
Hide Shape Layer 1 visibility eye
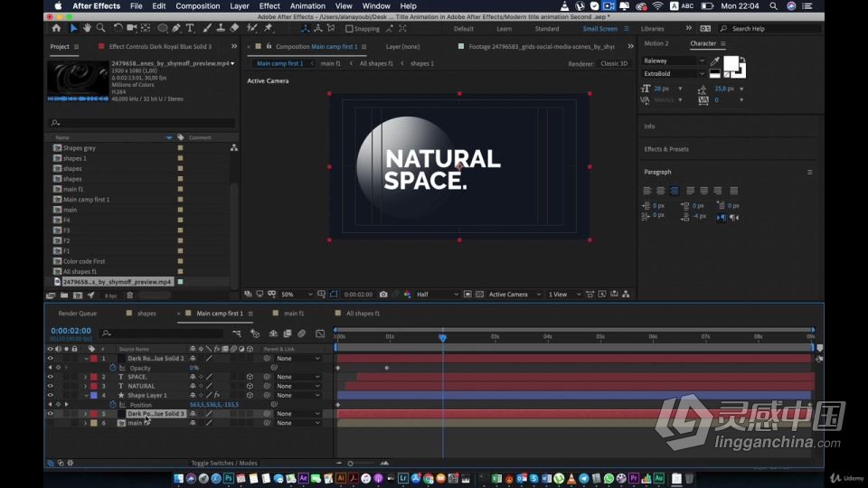pyautogui.click(x=51, y=396)
